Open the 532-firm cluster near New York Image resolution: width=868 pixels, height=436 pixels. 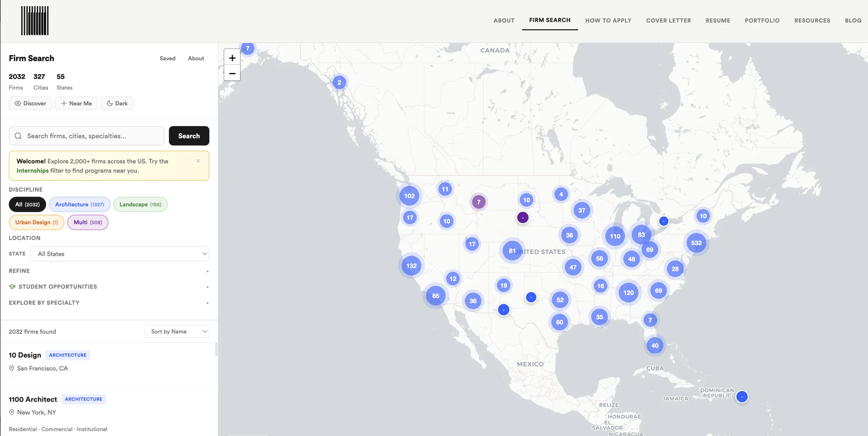click(x=696, y=243)
